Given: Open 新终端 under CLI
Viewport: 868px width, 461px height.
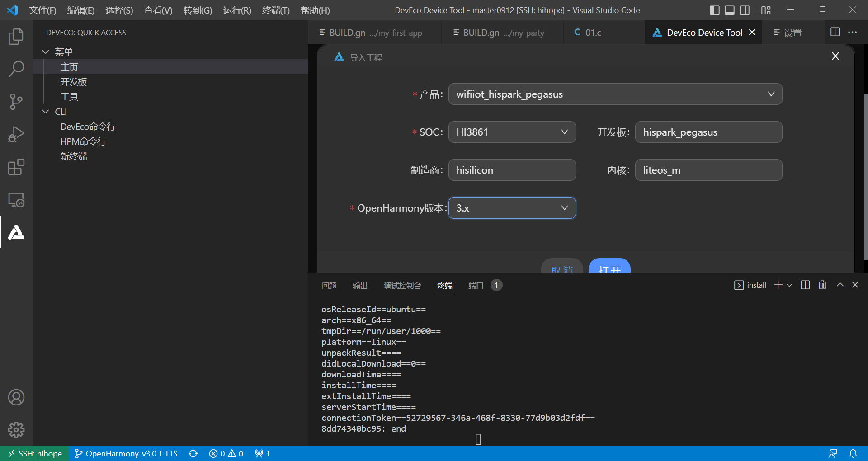Looking at the screenshot, I should click(170, 156).
